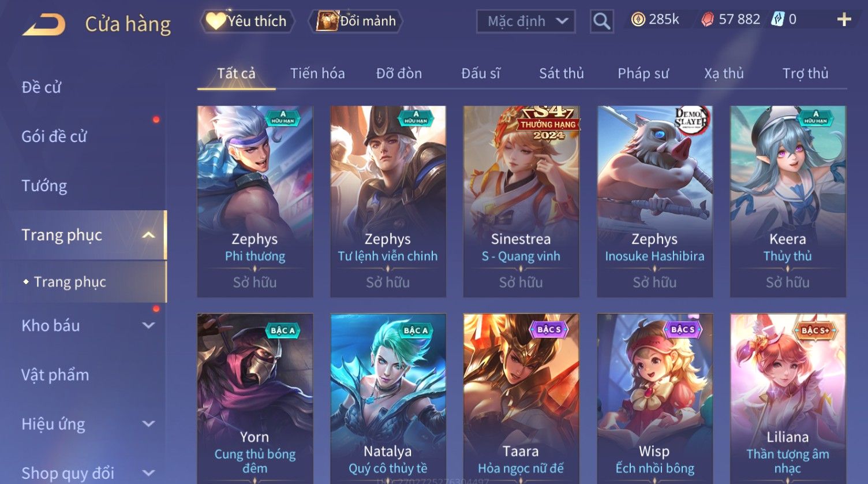Image resolution: width=868 pixels, height=484 pixels.
Task: Select the Sát thủ tab
Action: click(x=562, y=73)
